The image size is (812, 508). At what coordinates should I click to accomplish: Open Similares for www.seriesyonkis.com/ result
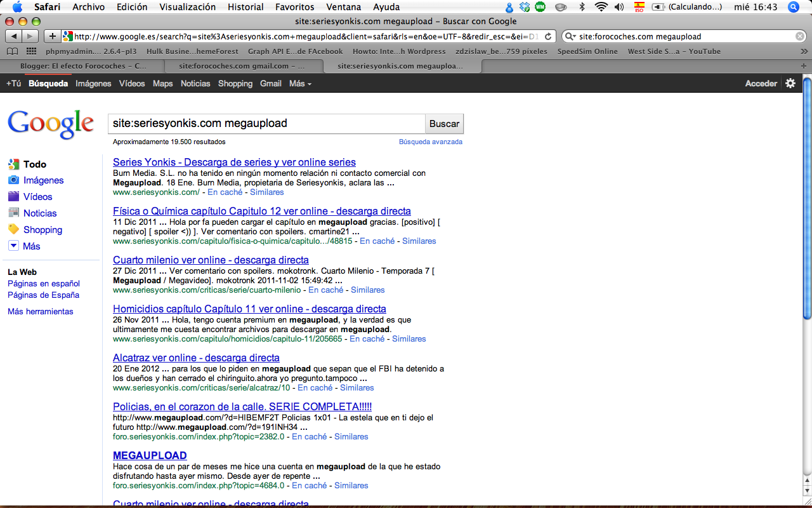pos(267,192)
